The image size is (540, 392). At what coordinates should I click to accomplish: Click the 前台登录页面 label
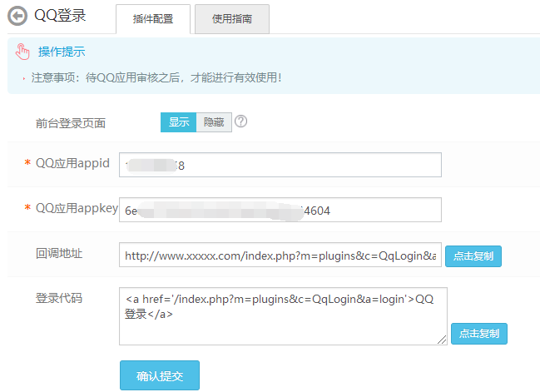pos(71,123)
